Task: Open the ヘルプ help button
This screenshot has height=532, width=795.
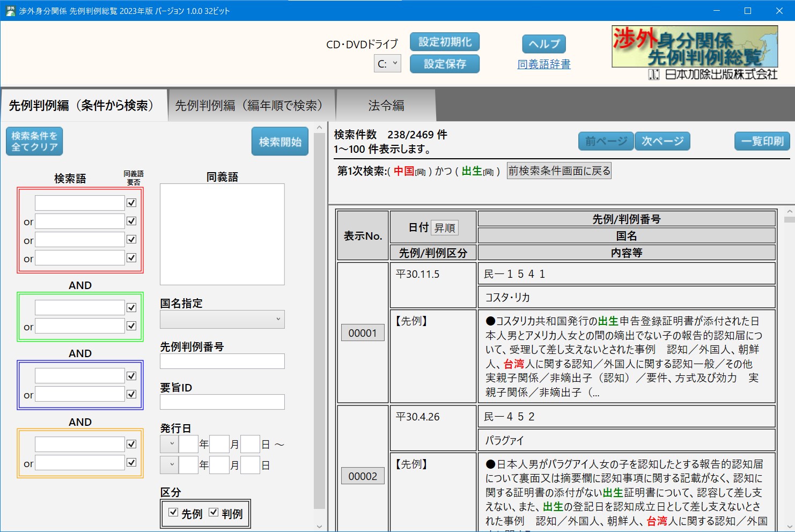Action: coord(543,44)
